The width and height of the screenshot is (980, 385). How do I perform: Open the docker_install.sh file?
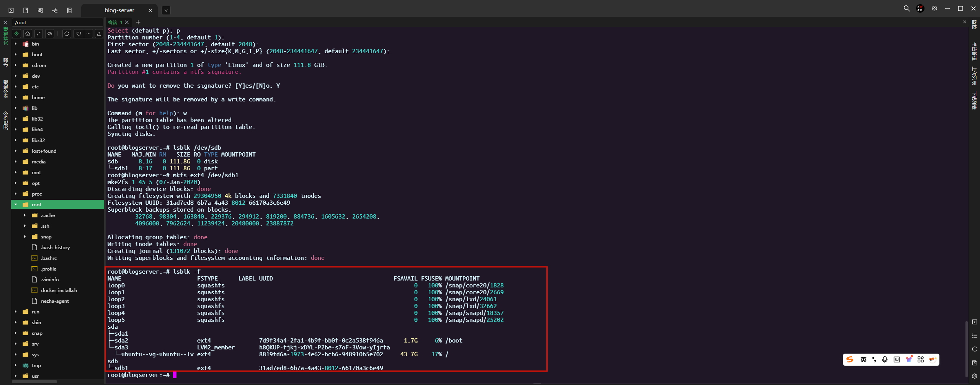pyautogui.click(x=59, y=290)
